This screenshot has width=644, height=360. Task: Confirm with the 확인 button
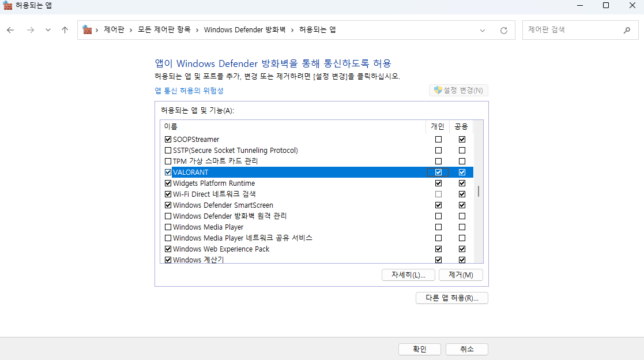point(419,349)
